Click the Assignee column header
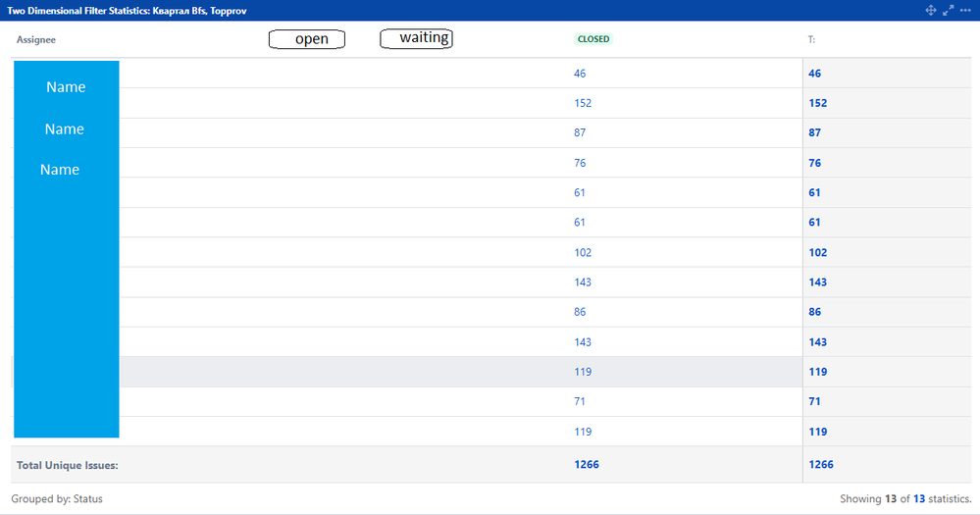The height and width of the screenshot is (515, 980). coord(36,39)
